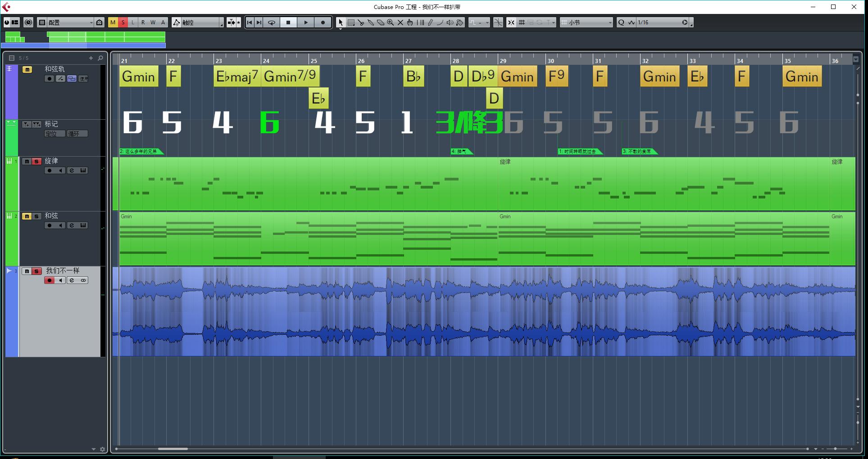Toggle global Write automation W button
This screenshot has height=459, width=868.
click(x=153, y=22)
